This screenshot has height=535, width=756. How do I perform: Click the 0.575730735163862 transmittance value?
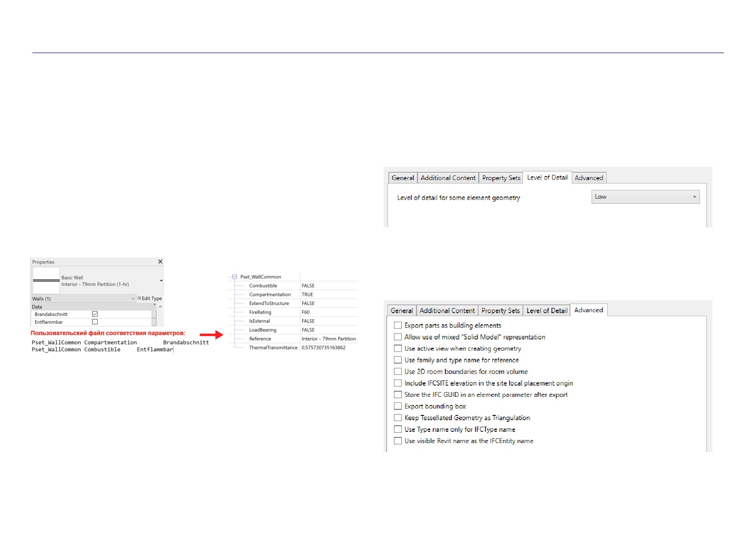click(324, 348)
